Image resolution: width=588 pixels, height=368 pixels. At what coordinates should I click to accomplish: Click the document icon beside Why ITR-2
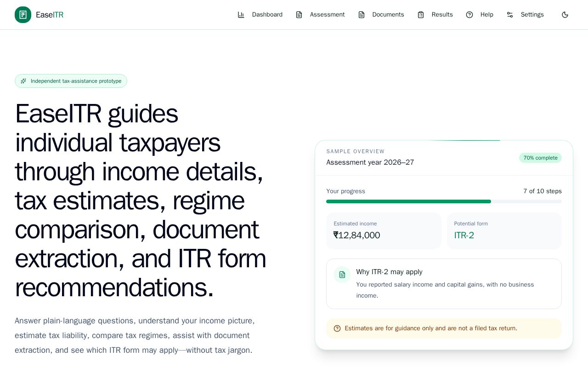pyautogui.click(x=342, y=275)
